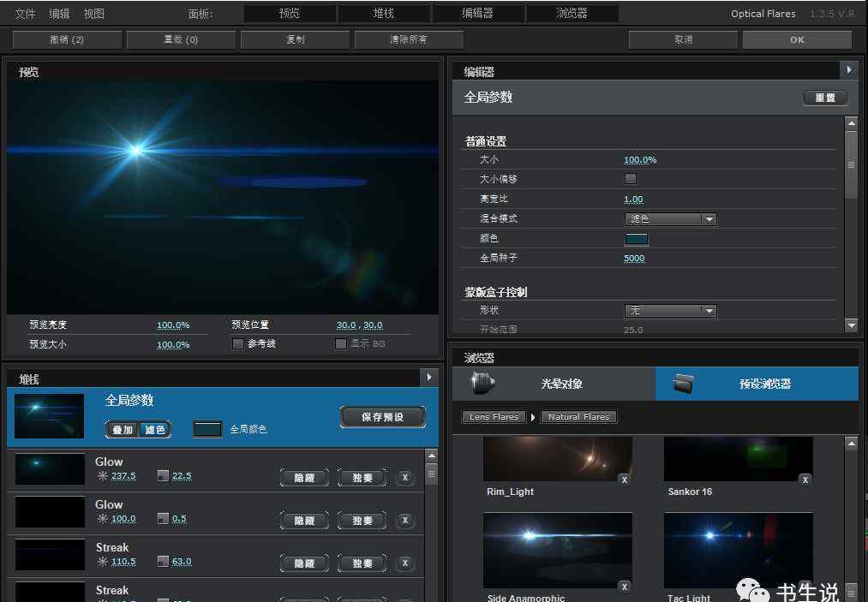Screen dimensions: 868x602
Task: Remove the first Glow element with X
Action: (x=405, y=477)
